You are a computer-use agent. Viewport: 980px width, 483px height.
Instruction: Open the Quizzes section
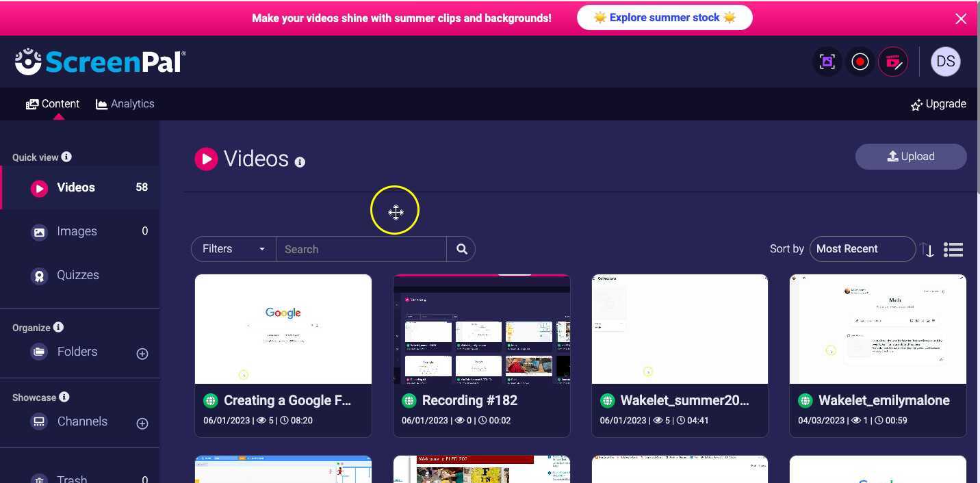click(77, 275)
